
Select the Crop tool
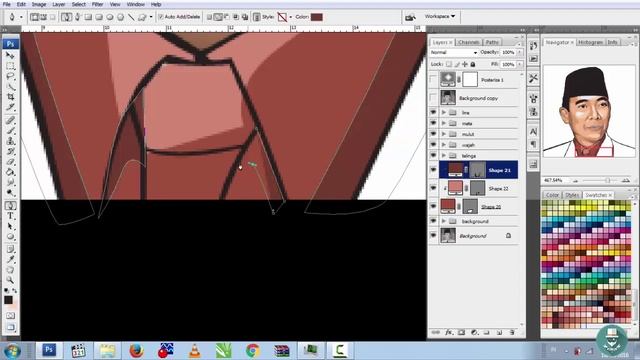pyautogui.click(x=10, y=97)
